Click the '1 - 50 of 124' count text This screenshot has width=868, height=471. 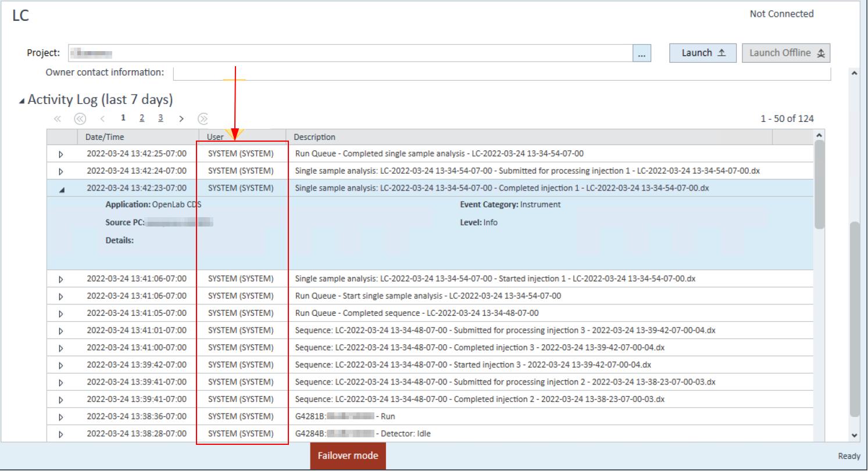(787, 119)
